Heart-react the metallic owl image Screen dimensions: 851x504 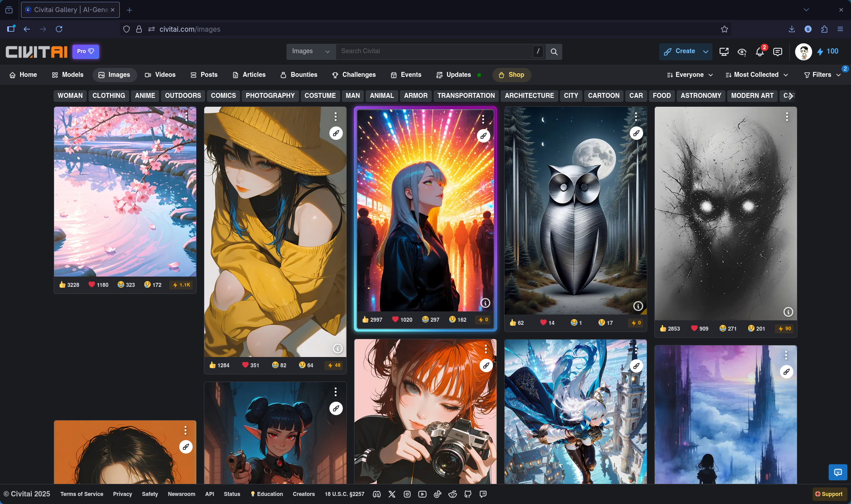(x=547, y=323)
